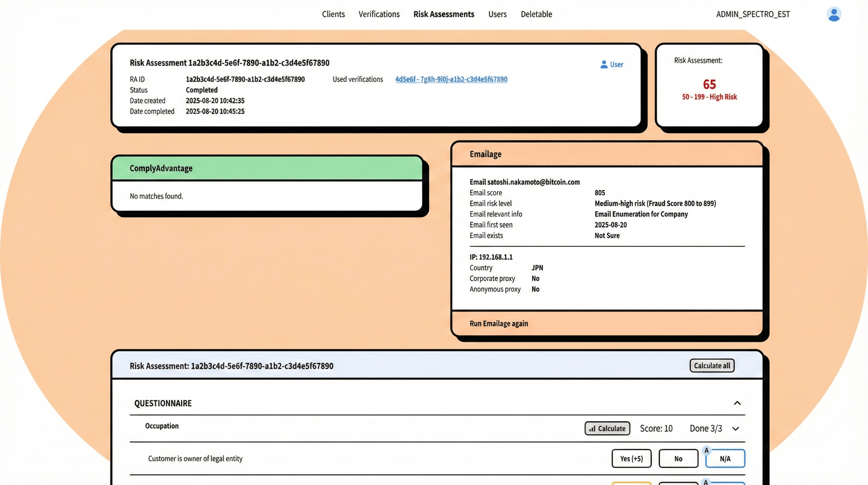Click the ADMIN_SPECTRO_EST account name
The image size is (868, 485).
753,14
